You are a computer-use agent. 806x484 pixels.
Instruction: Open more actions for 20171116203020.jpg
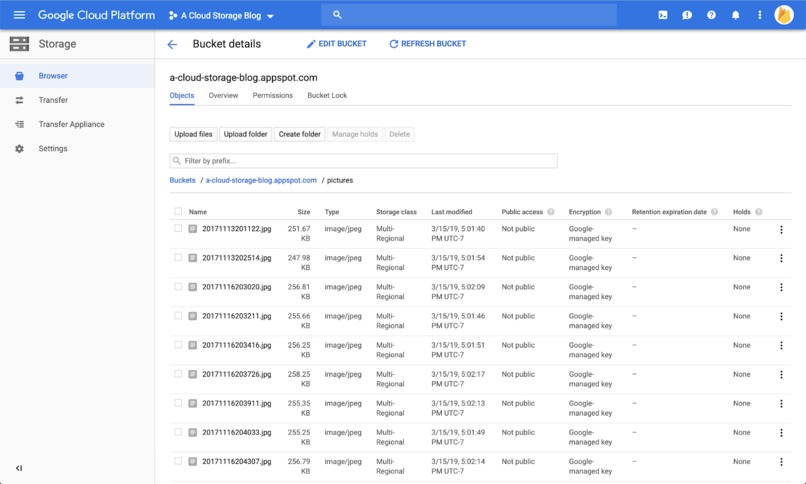coord(781,288)
